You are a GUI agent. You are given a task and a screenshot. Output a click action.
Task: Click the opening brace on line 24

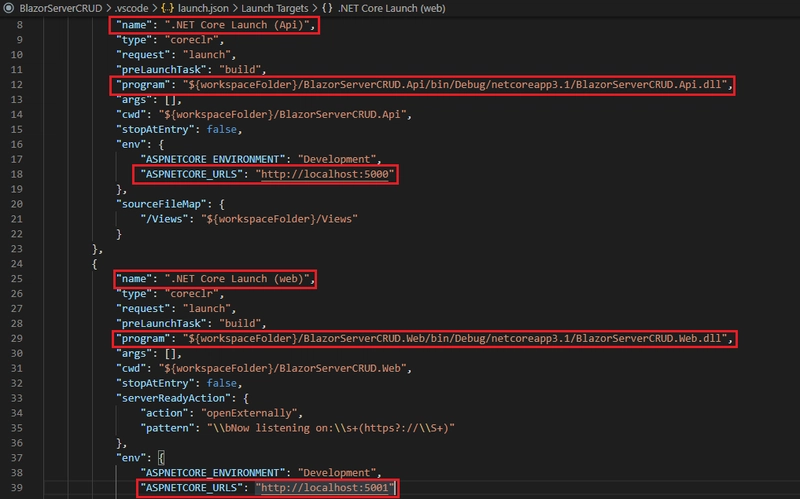click(x=94, y=264)
